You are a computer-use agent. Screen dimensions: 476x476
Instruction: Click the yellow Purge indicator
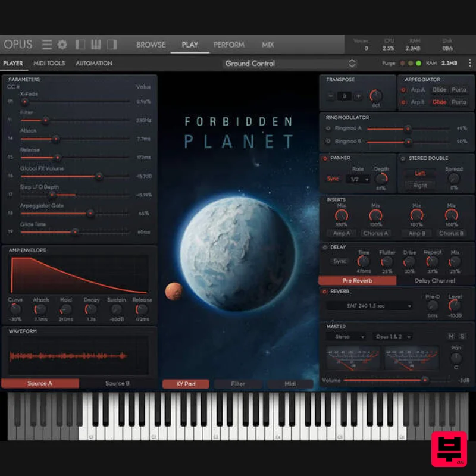(411, 63)
